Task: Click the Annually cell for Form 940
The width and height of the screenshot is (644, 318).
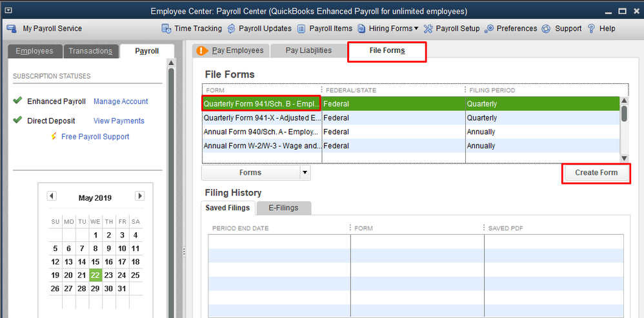Action: coord(542,132)
